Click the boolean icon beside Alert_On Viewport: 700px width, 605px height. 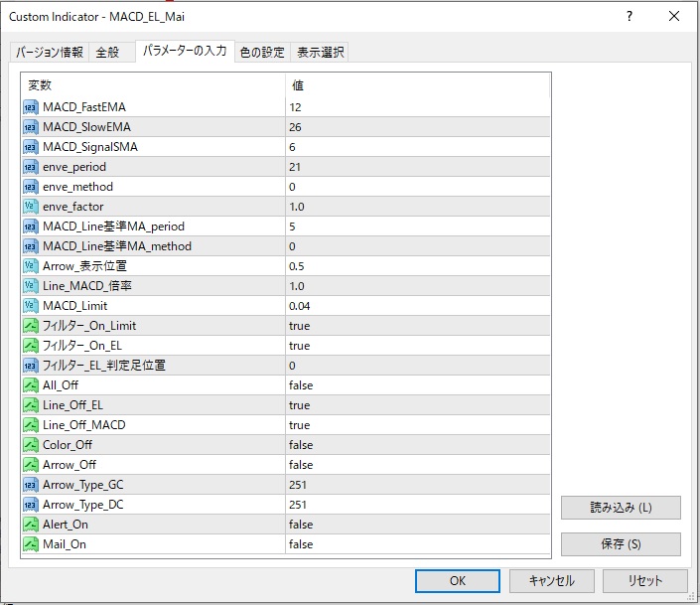[31, 525]
